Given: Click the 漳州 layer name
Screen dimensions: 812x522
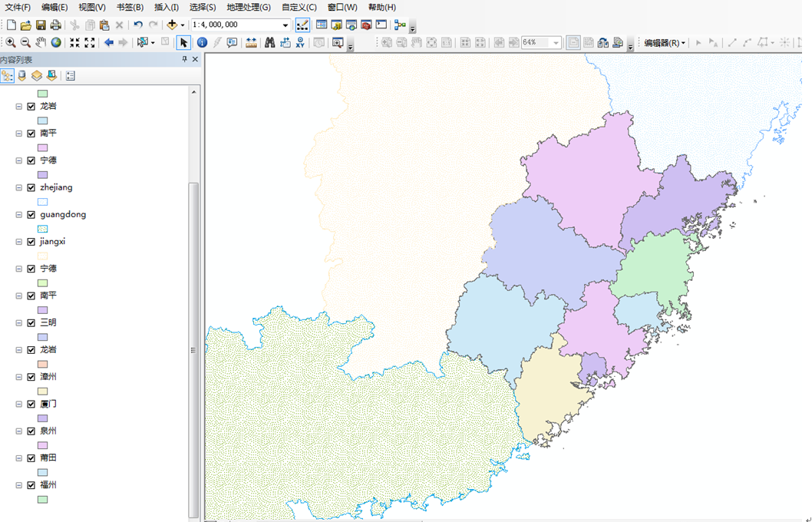Looking at the screenshot, I should tap(48, 376).
